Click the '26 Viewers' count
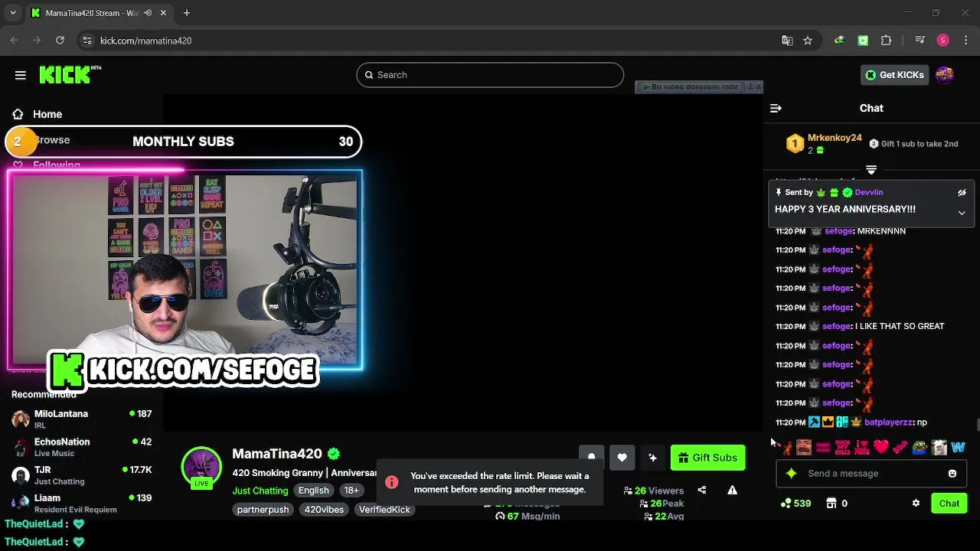This screenshot has width=980, height=551. point(658,491)
